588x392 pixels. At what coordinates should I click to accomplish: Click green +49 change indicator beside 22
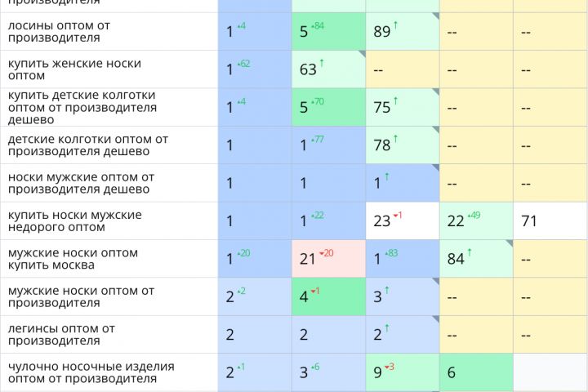(x=474, y=216)
